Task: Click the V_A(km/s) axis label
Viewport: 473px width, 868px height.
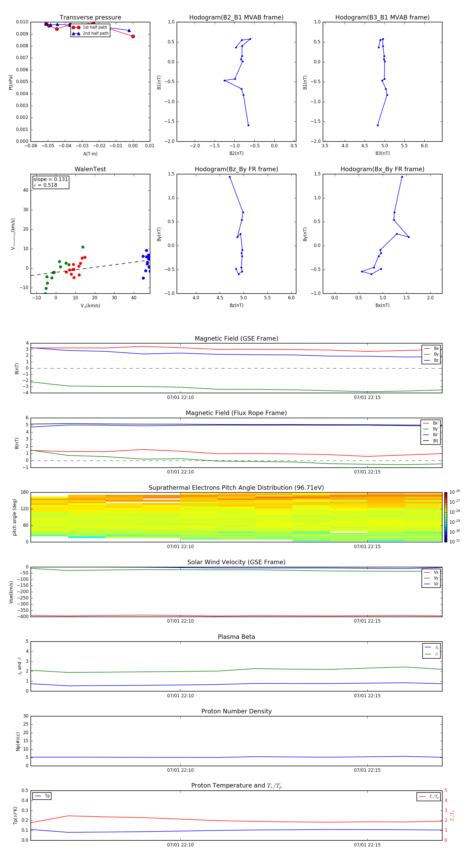Action: pyautogui.click(x=90, y=306)
